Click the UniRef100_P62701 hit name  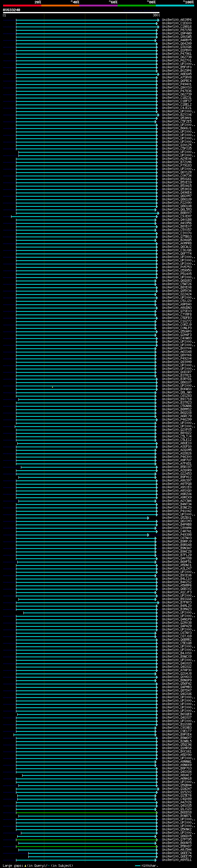tap(176, 61)
